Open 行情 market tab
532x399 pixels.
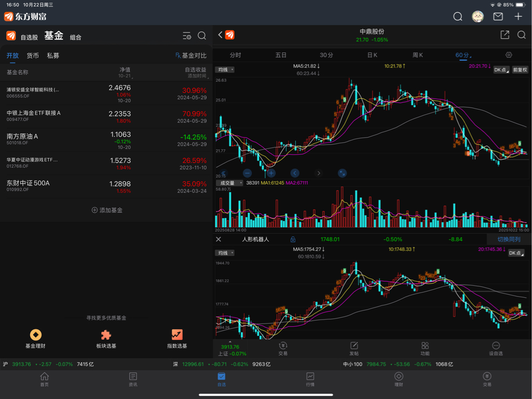click(310, 379)
